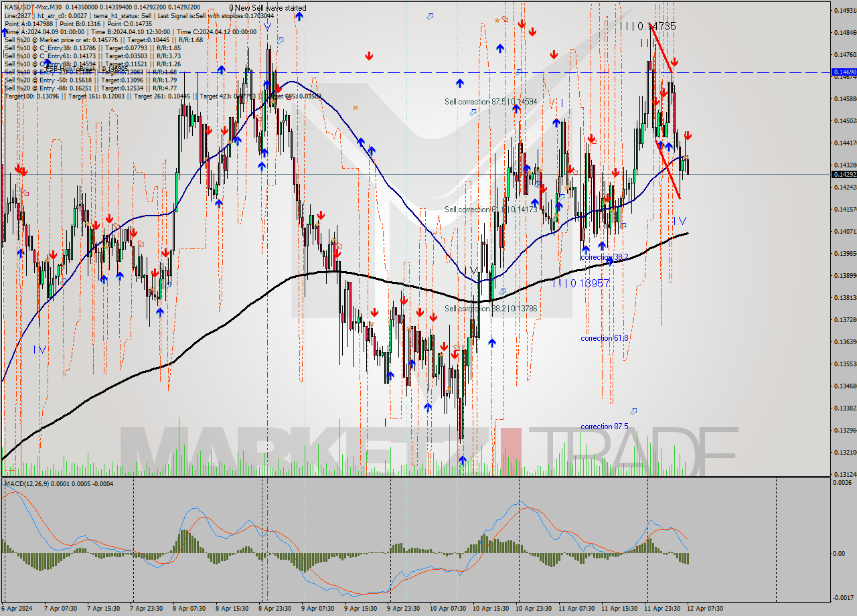This screenshot has height=616, width=857.
Task: Click the '11 Apr 07:30' time label
Action: pos(576,609)
